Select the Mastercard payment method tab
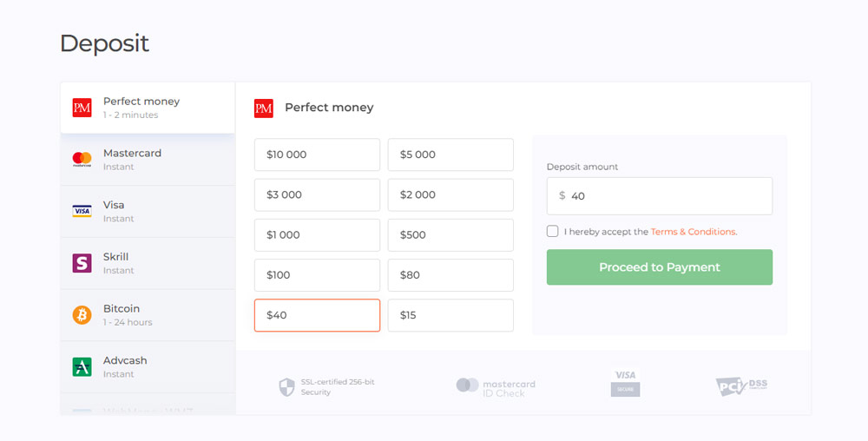 (x=148, y=160)
